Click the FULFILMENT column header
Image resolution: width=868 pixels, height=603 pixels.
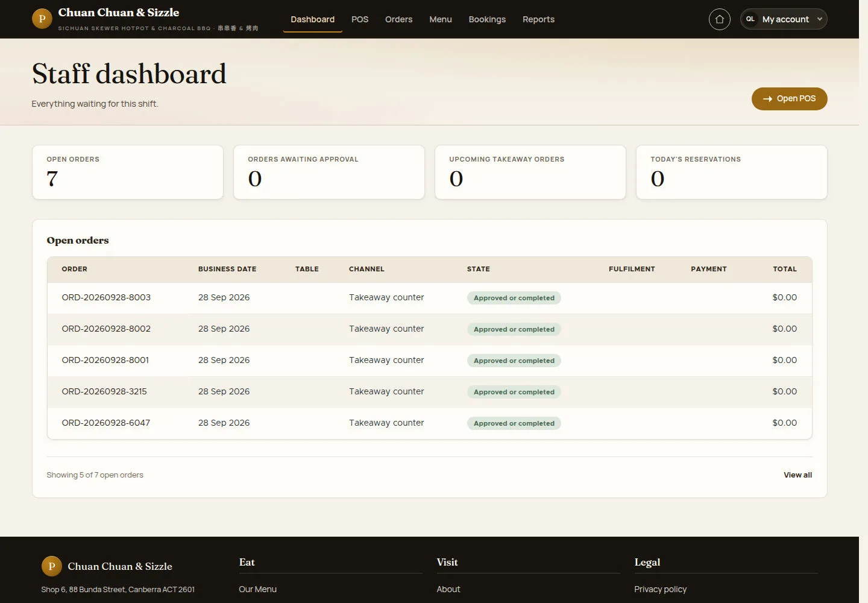click(x=632, y=269)
